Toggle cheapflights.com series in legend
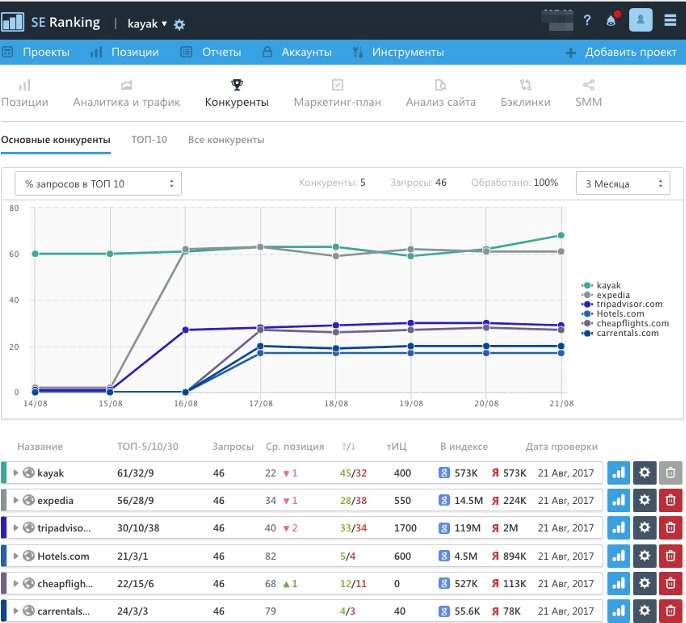 [x=626, y=323]
